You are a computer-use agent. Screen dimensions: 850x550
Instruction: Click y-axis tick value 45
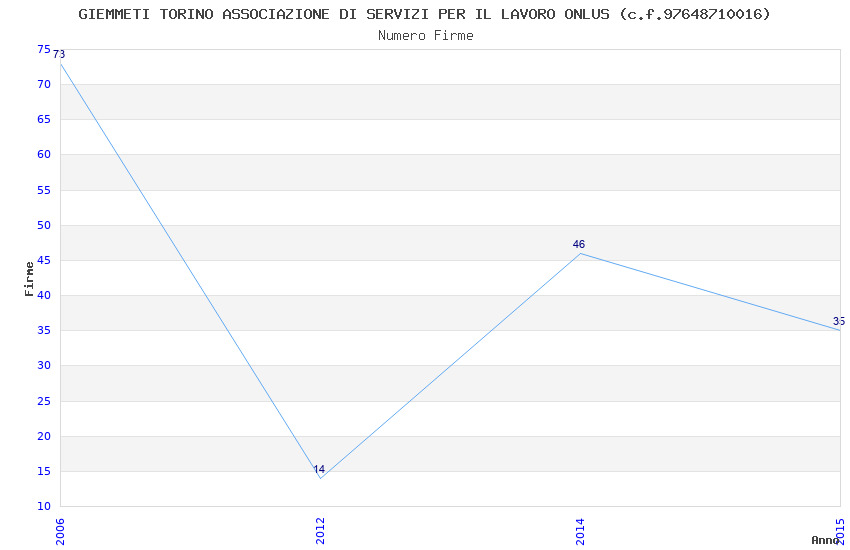pyautogui.click(x=44, y=261)
